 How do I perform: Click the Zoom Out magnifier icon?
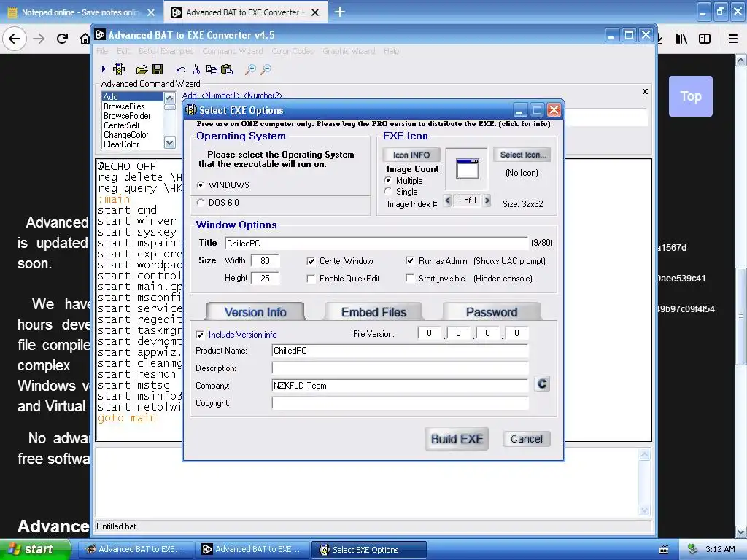pyautogui.click(x=266, y=69)
